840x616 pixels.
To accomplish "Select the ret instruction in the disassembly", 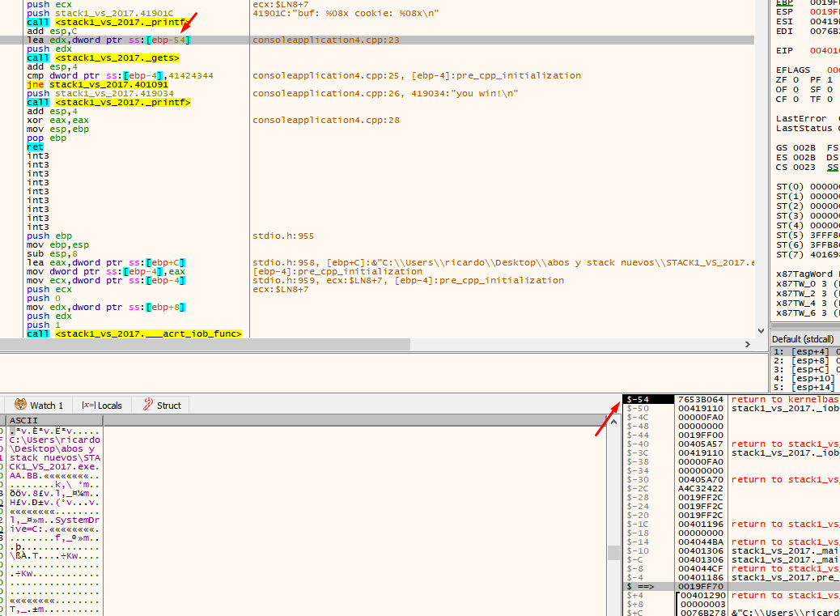I will click(x=34, y=147).
